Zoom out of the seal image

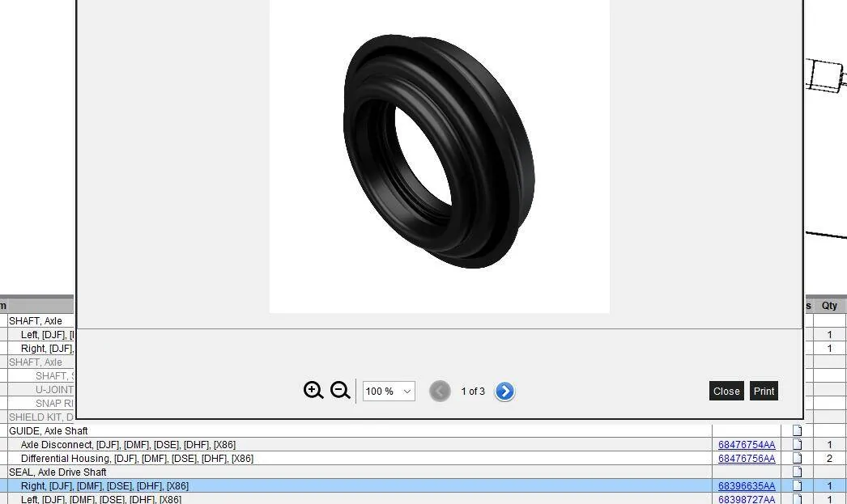coord(340,390)
